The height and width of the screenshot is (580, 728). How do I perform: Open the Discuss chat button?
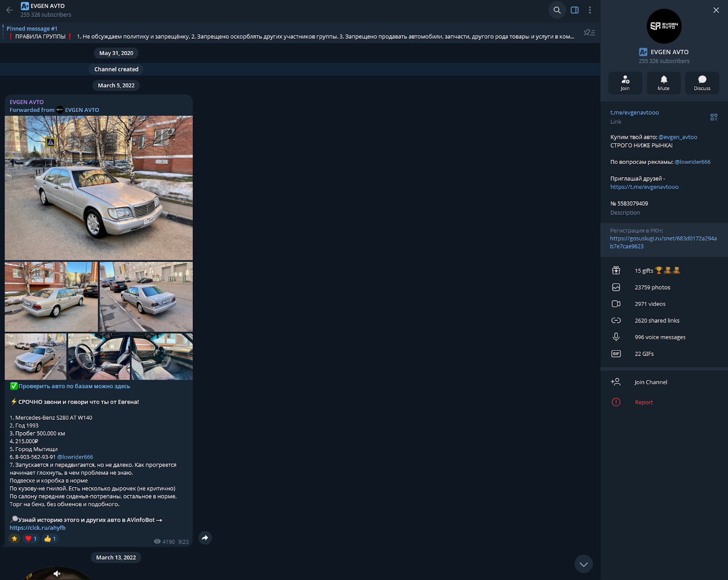point(702,83)
